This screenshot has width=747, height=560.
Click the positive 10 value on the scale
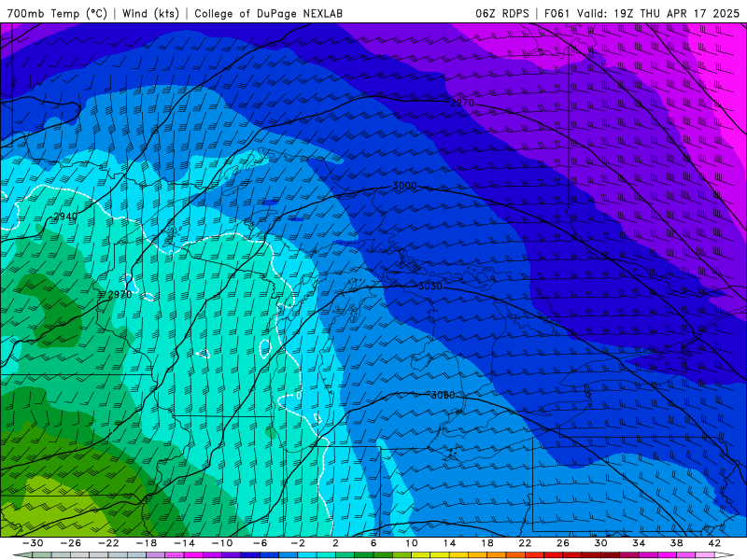(411, 543)
